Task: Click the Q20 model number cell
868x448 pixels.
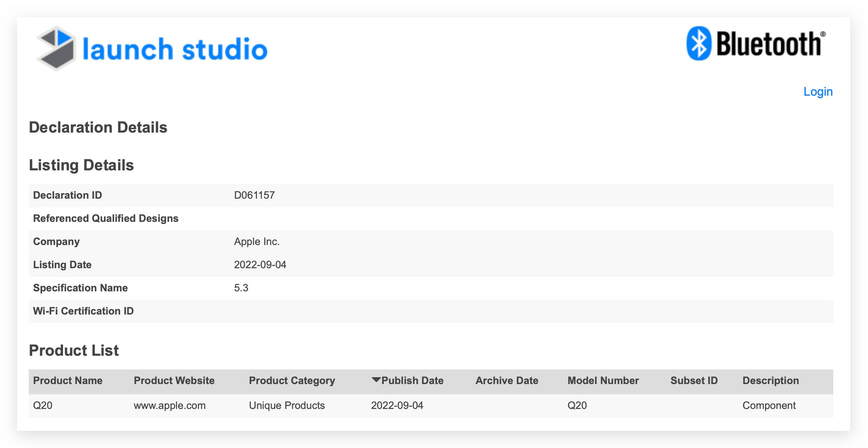Action: click(x=577, y=406)
